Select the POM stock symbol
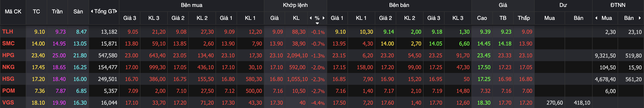The height and width of the screenshot is (108, 644). coord(8,91)
